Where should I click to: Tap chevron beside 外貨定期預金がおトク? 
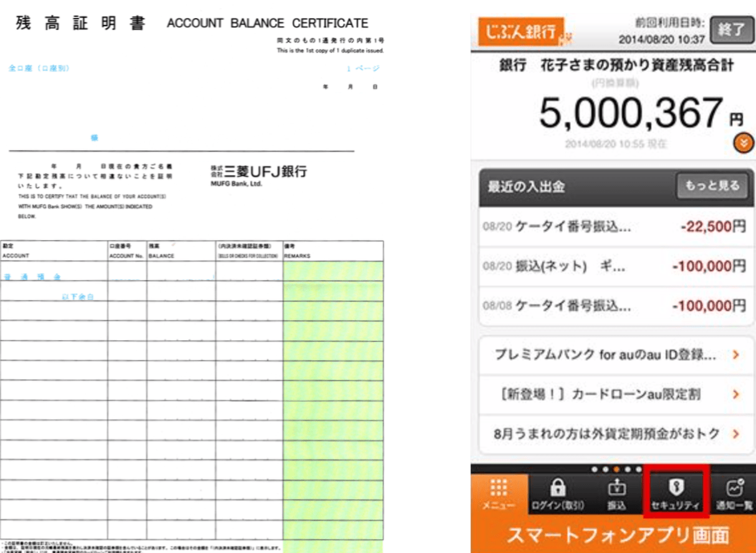736,434
